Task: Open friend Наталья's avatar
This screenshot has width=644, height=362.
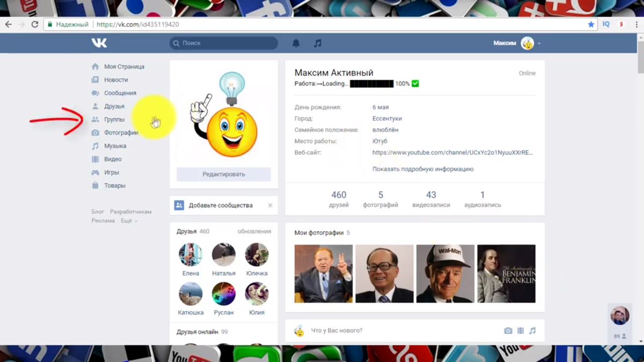Action: [224, 255]
